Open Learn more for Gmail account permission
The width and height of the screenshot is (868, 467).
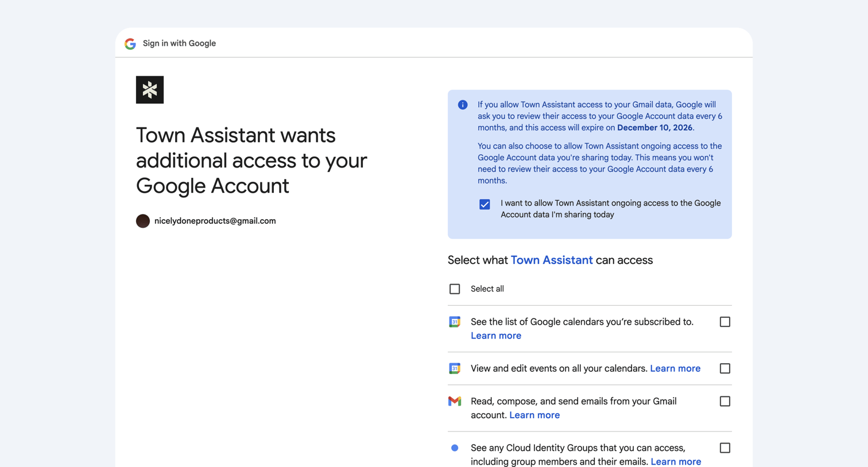pyautogui.click(x=534, y=415)
